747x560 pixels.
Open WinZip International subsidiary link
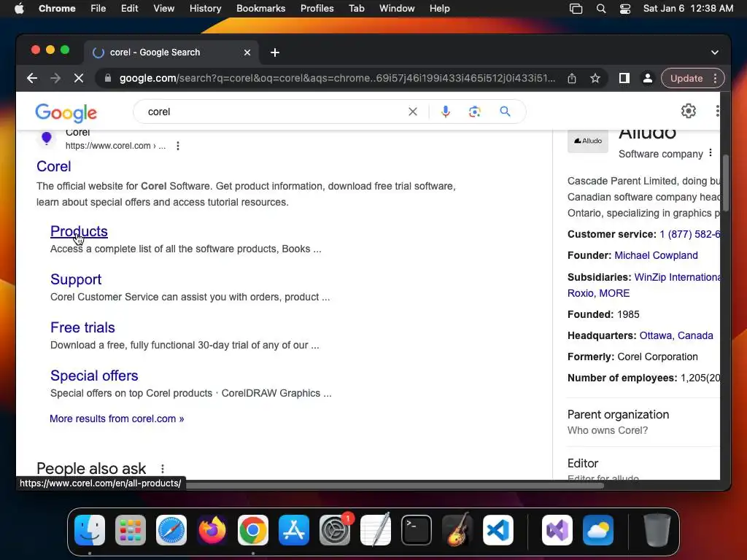tap(677, 277)
